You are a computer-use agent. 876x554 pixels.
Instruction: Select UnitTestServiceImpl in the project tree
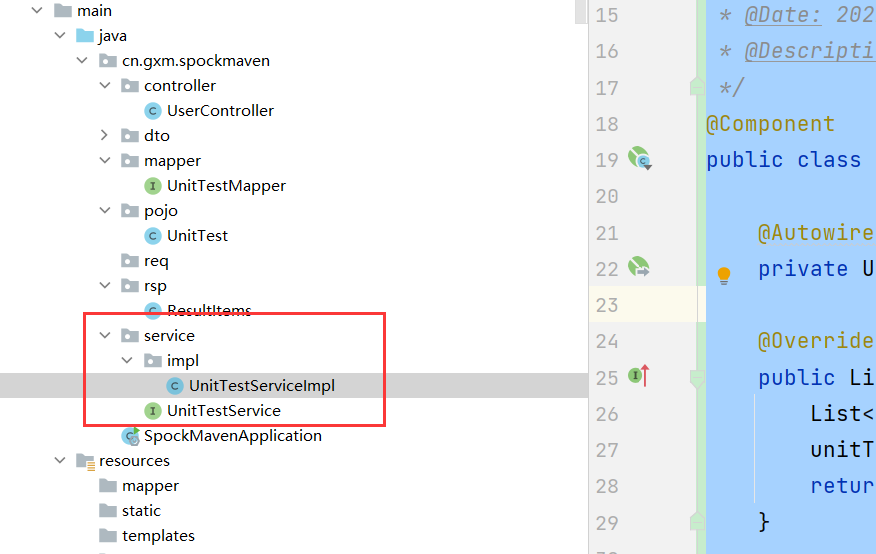point(262,385)
